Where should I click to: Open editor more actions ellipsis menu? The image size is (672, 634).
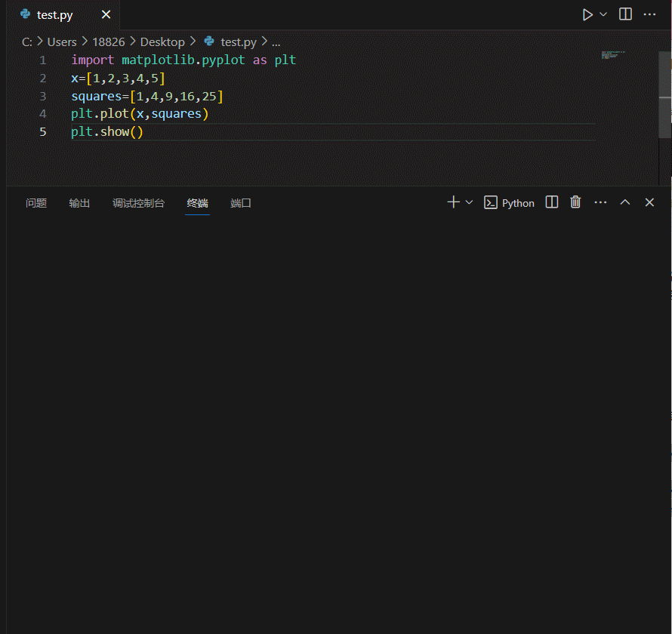tap(649, 14)
